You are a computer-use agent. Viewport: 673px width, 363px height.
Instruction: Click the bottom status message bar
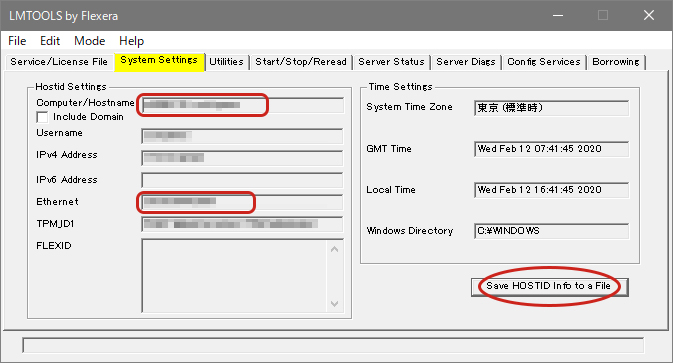coord(333,345)
